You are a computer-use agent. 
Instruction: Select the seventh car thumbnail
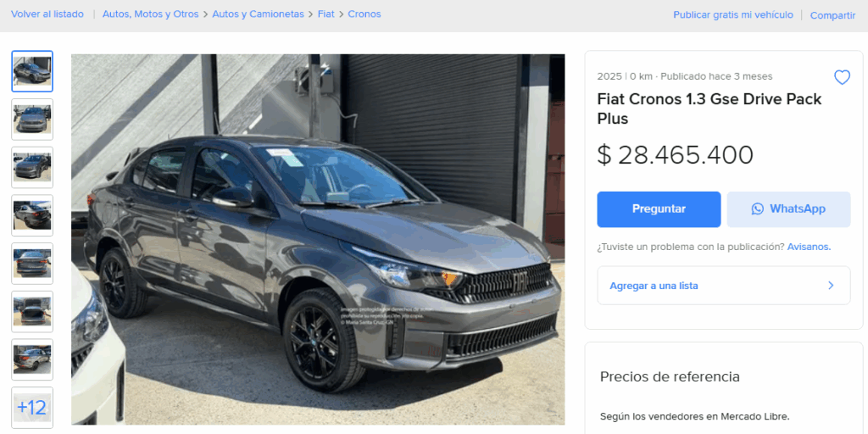tap(32, 359)
